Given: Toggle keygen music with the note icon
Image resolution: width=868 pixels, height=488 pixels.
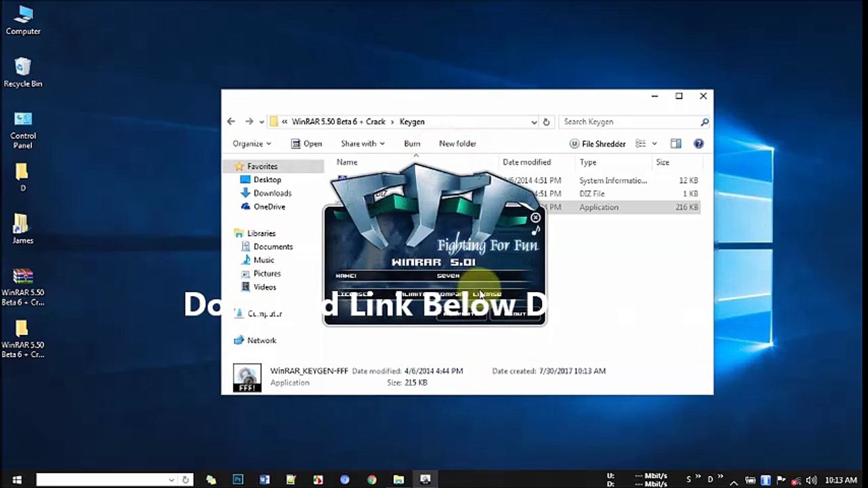Looking at the screenshot, I should 535,230.
